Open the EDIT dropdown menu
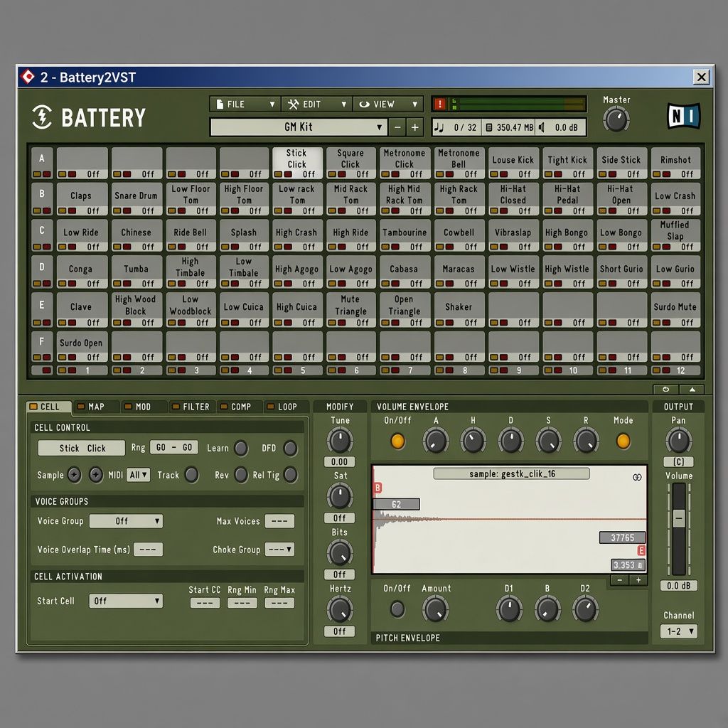The image size is (728, 728). point(317,104)
